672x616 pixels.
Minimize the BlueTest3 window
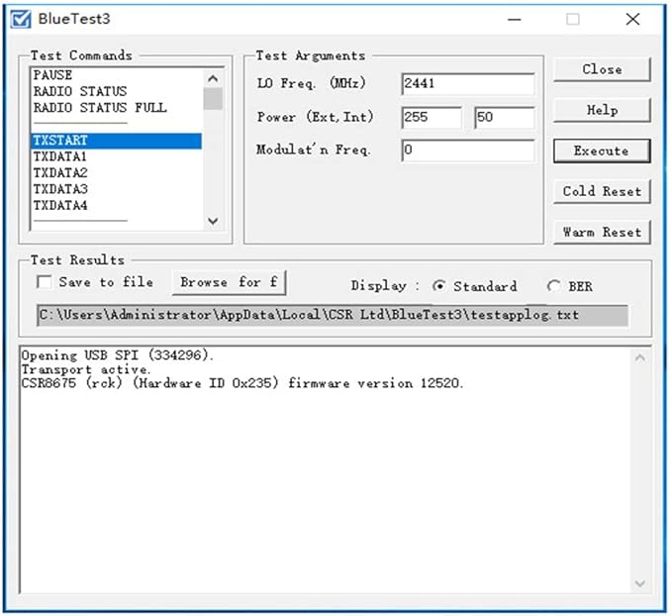click(x=515, y=19)
